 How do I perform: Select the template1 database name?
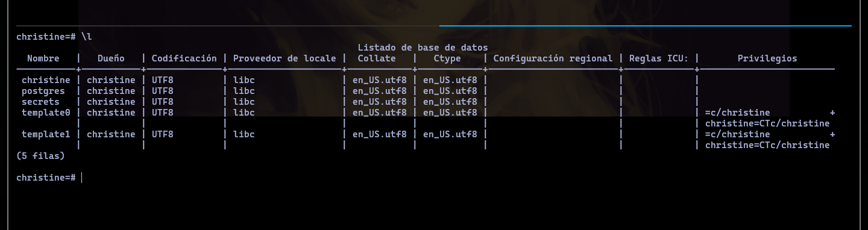coord(46,134)
